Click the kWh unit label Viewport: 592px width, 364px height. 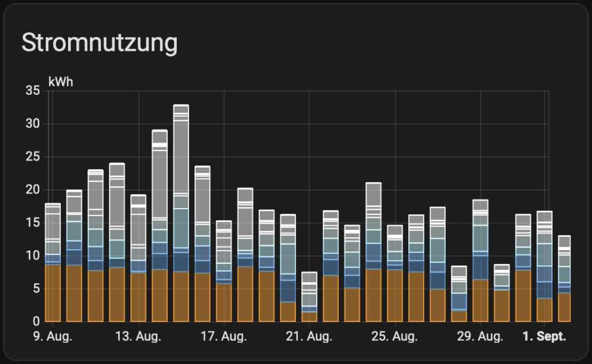coord(61,82)
